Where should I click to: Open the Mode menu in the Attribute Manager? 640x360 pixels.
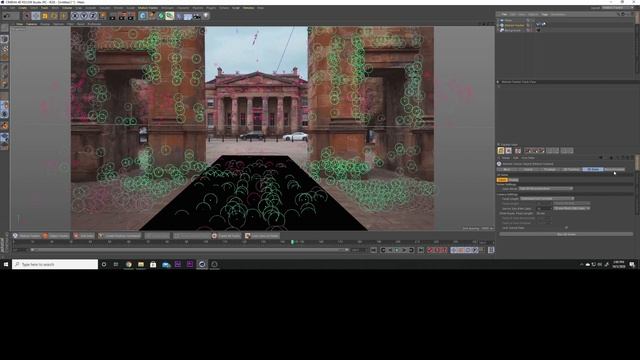[506, 158]
